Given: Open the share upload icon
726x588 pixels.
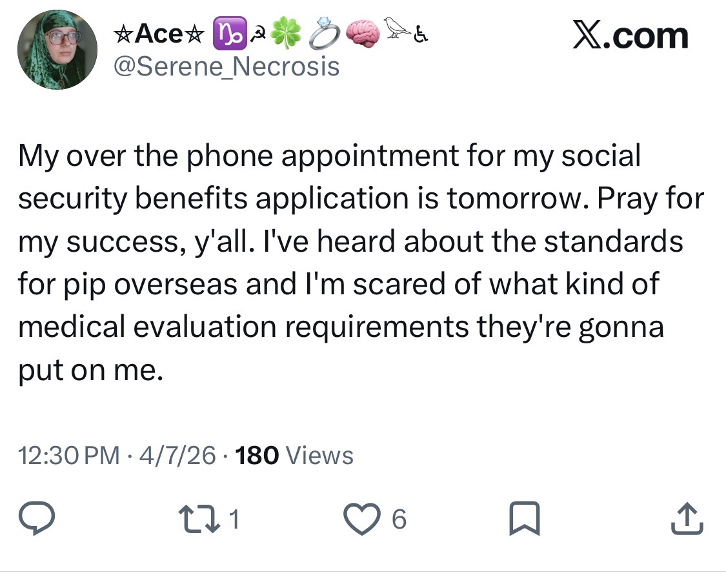Looking at the screenshot, I should point(687,518).
